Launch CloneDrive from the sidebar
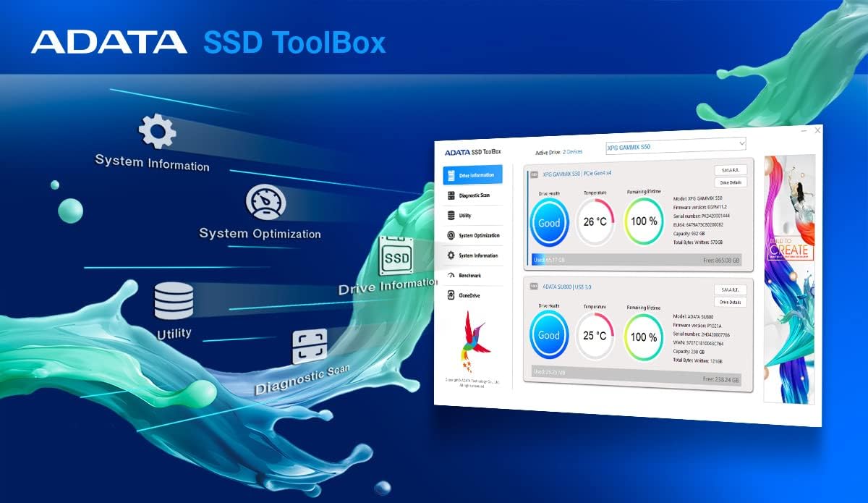 coord(451,295)
